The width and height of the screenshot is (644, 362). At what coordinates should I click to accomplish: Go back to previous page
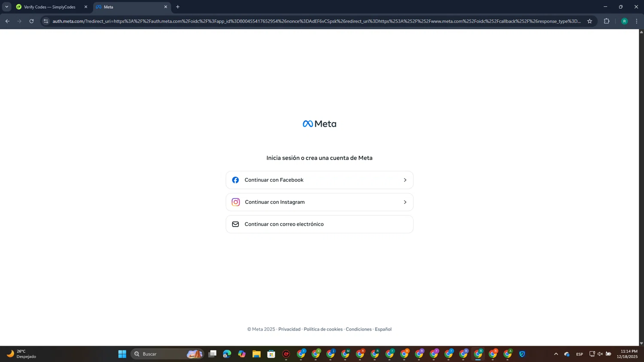[7, 21]
